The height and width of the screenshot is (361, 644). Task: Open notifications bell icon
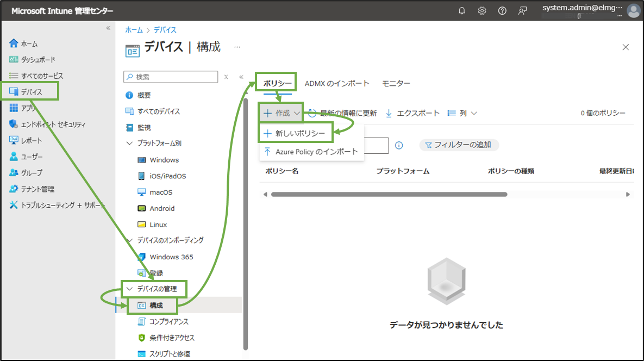pyautogui.click(x=461, y=11)
